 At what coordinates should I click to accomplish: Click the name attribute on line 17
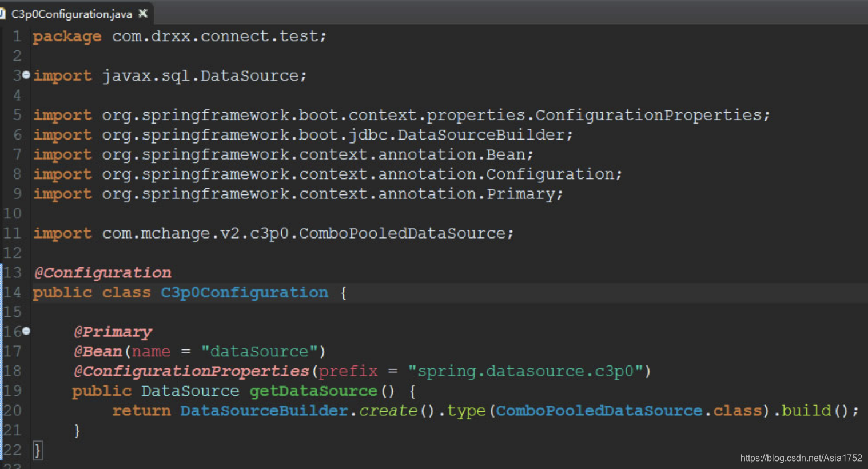[151, 352]
